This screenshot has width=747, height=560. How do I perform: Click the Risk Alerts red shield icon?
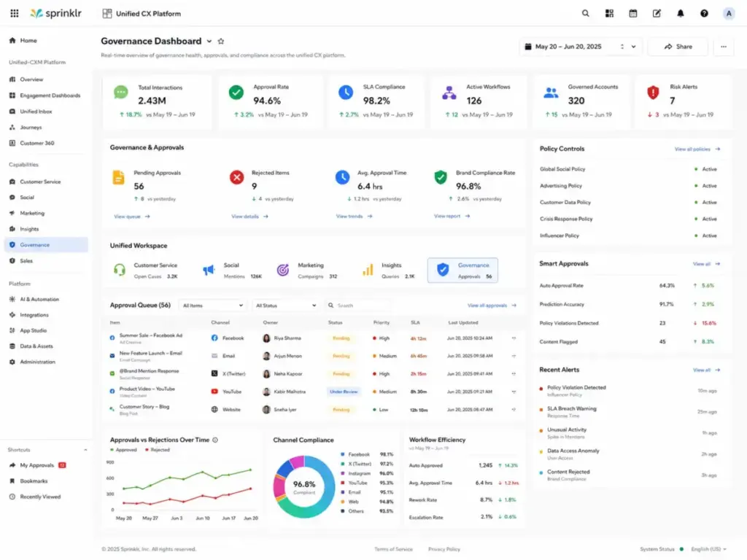(x=653, y=92)
